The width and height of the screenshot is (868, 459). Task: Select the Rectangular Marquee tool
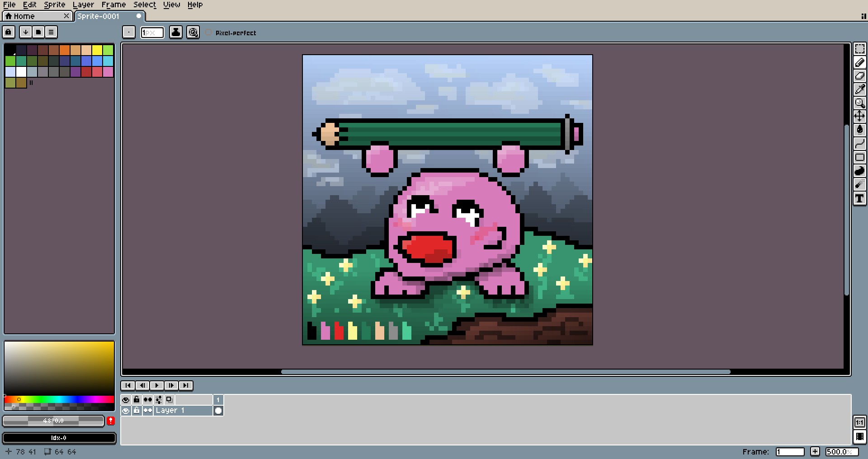tap(859, 49)
